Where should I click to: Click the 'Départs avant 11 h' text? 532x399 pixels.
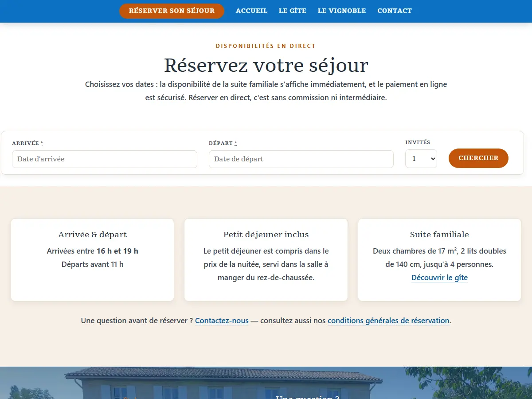93,264
